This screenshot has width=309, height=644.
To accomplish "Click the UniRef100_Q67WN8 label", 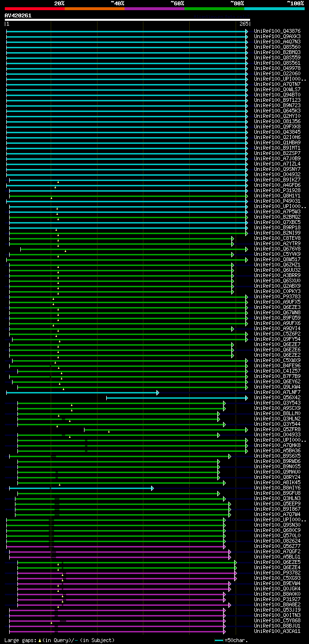I will point(277,313).
